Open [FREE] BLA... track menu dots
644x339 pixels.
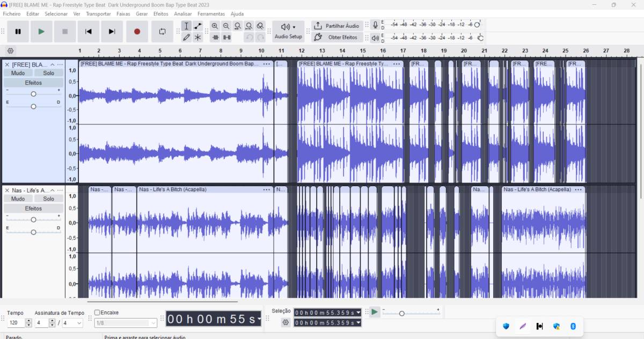60,64
